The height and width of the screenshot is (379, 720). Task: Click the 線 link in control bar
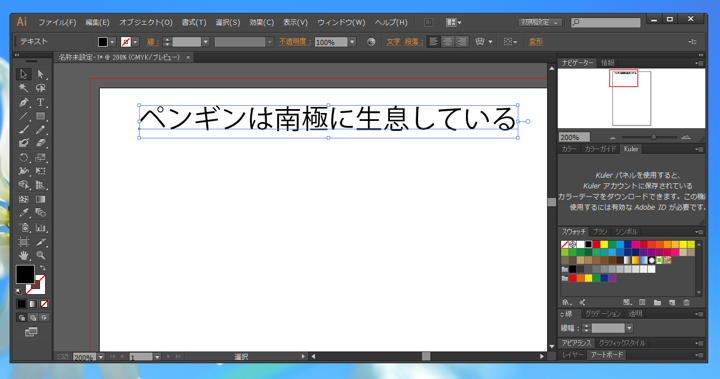(x=152, y=42)
